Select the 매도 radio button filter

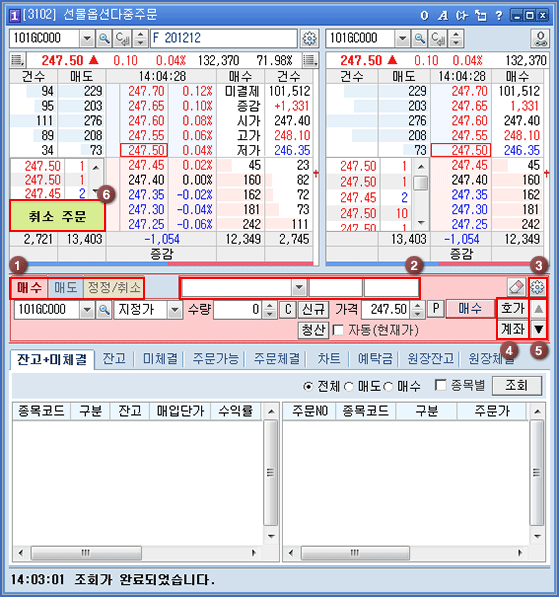[348, 387]
